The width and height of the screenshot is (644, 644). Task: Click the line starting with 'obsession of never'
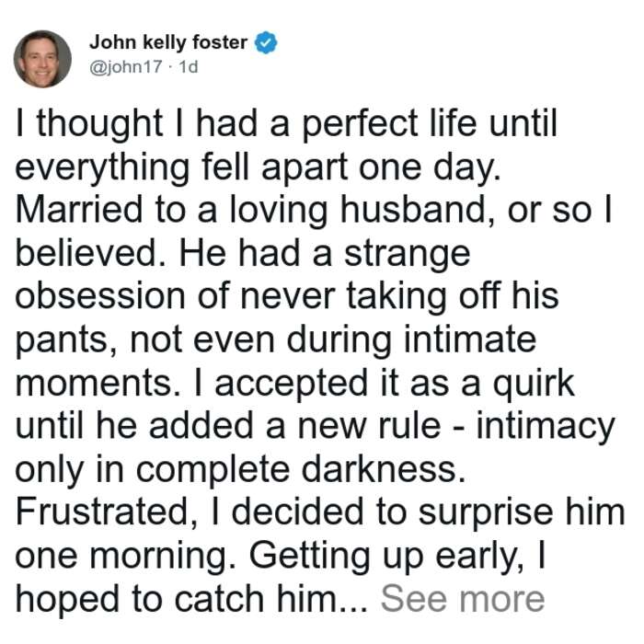click(x=287, y=295)
